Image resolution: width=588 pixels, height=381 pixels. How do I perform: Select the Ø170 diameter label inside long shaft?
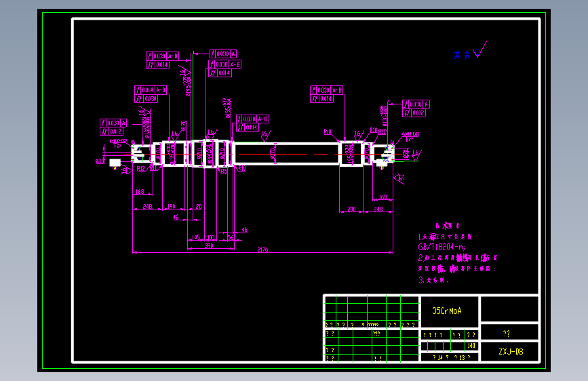click(x=273, y=153)
